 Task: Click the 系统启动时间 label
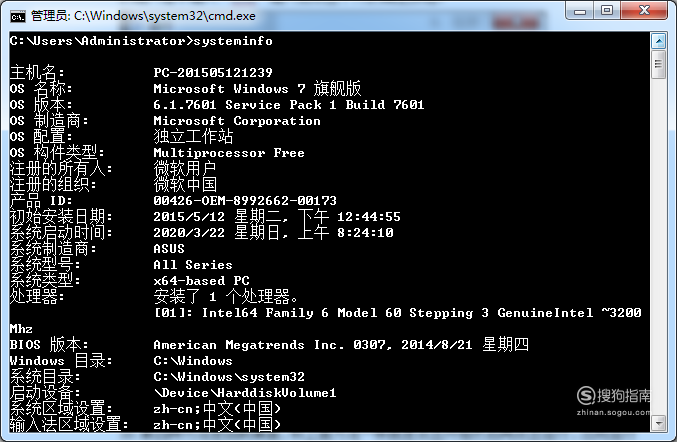[x=61, y=233]
